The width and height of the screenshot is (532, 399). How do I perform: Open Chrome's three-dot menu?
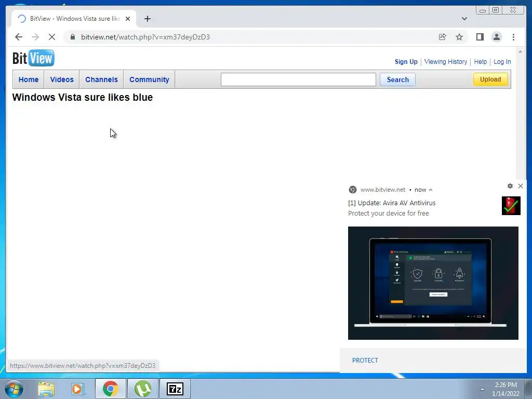pos(514,37)
